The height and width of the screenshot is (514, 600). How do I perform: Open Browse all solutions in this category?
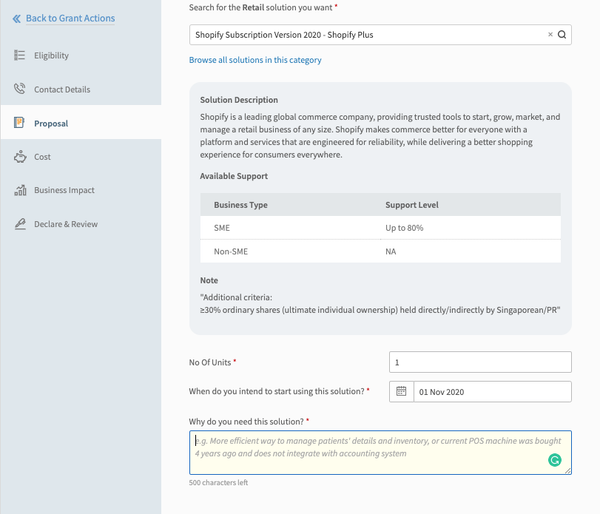click(255, 60)
